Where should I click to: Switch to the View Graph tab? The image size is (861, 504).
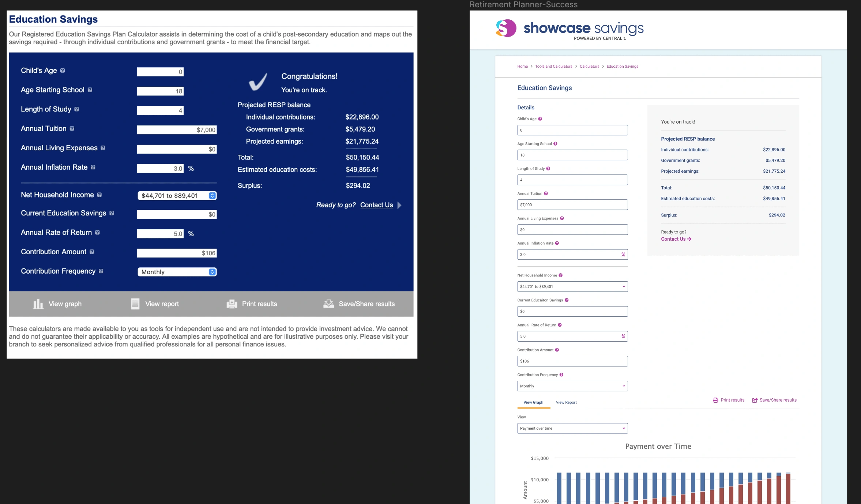533,402
